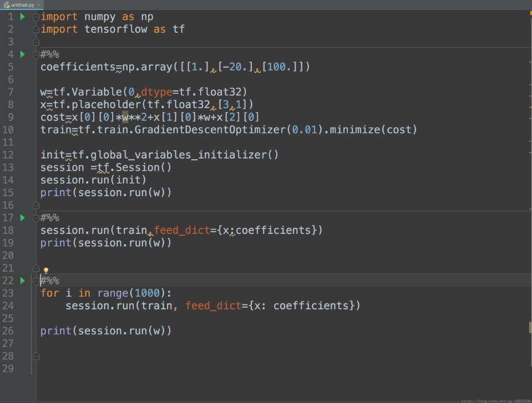Click 'session.run(init)' on line 14
This screenshot has height=403, width=532.
[93, 180]
